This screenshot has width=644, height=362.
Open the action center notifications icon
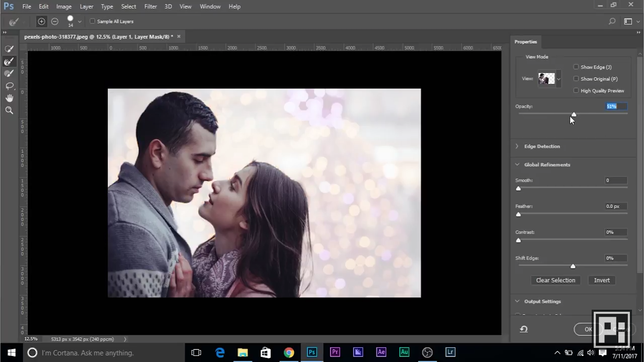pos(603,353)
